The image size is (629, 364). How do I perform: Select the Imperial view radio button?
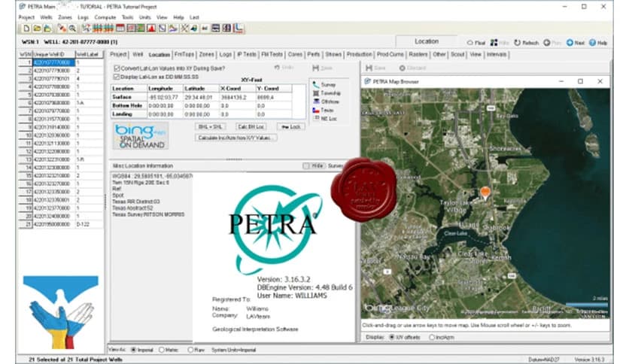click(134, 350)
